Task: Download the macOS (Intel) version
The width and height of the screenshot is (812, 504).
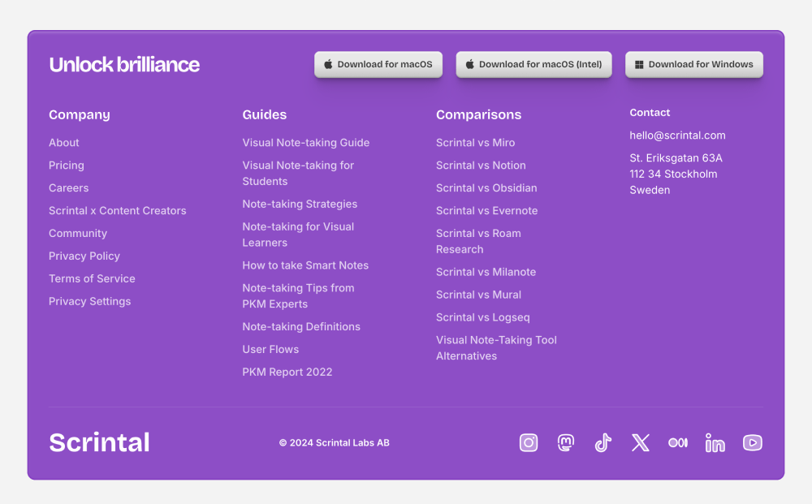Action: (x=534, y=64)
